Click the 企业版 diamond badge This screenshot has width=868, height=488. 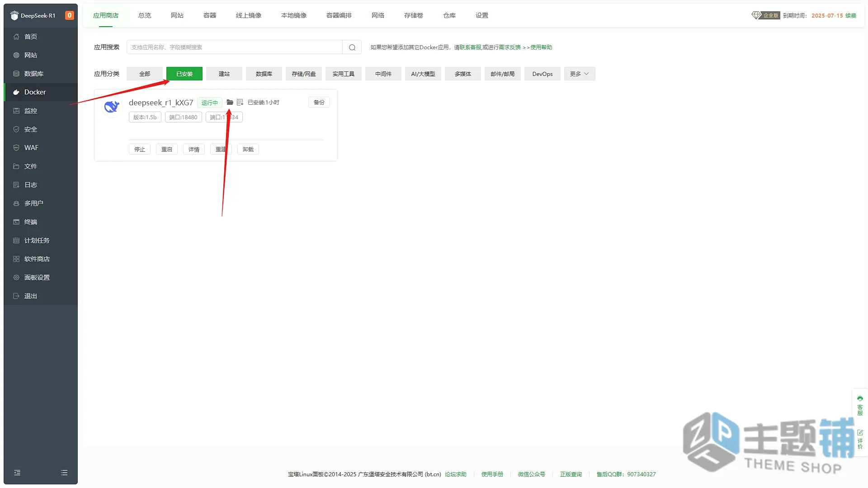pos(766,15)
